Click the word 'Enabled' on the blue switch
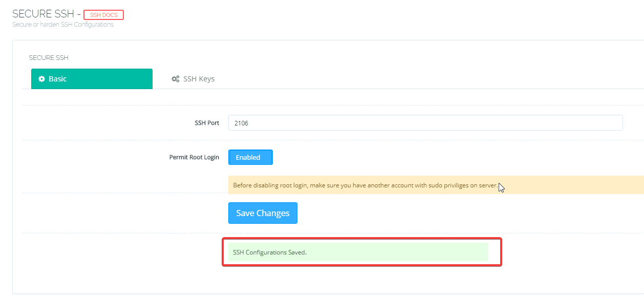Screen dimensions: 644x297 (x=248, y=157)
